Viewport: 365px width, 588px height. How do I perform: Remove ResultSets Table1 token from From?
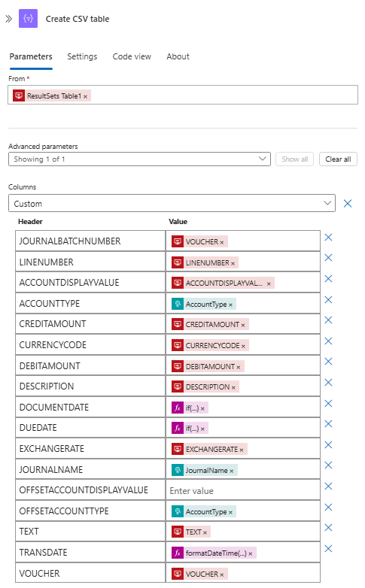(85, 96)
